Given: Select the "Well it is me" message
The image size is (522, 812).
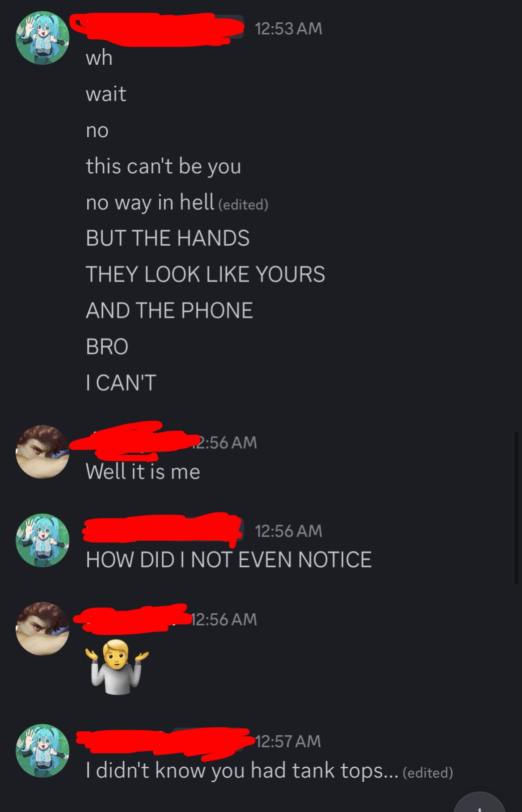Looking at the screenshot, I should [x=143, y=472].
